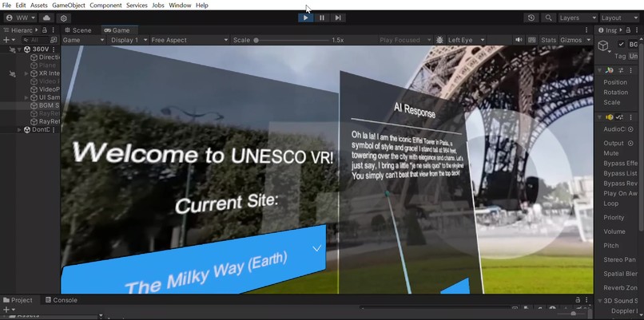Viewport: 644px width, 320px height.
Task: Open the Left Eye dropdown
Action: (466, 40)
